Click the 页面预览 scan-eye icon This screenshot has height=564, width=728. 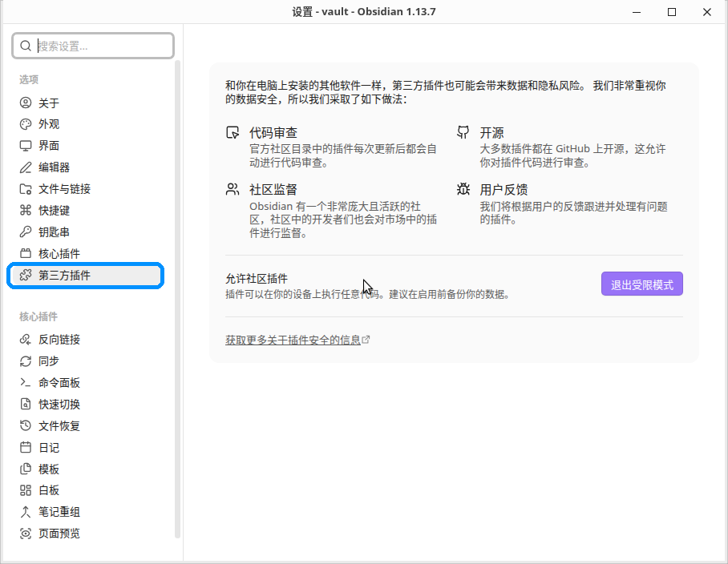point(26,534)
